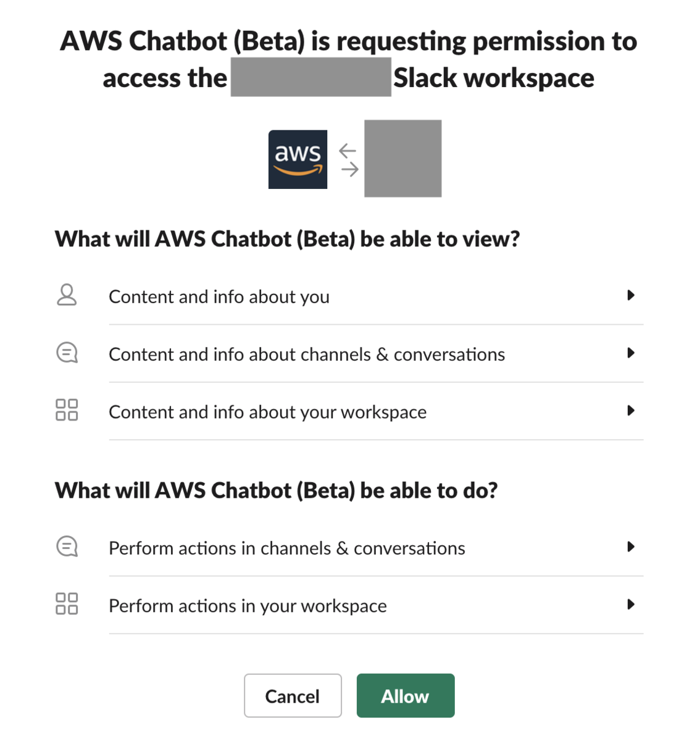Click the speech bubble icon next to channels & conversations view permission
Screen dimensions: 700x741
point(67,353)
